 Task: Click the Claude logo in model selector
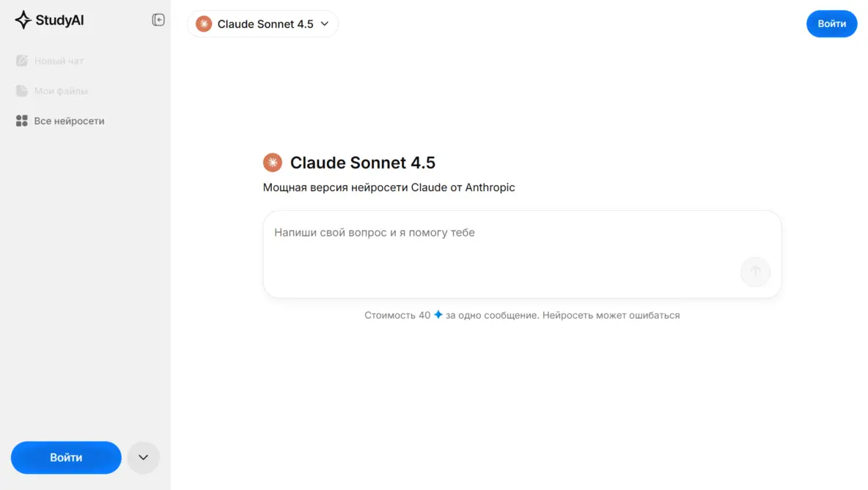point(204,24)
